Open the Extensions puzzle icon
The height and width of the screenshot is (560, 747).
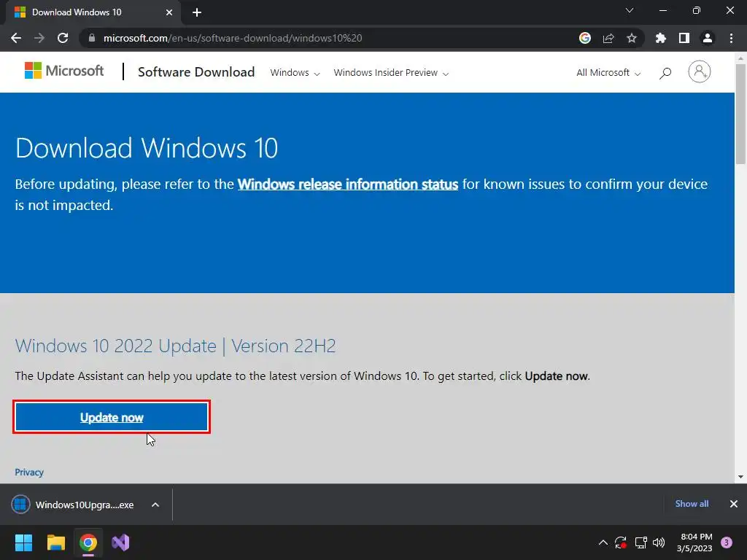[x=661, y=38]
